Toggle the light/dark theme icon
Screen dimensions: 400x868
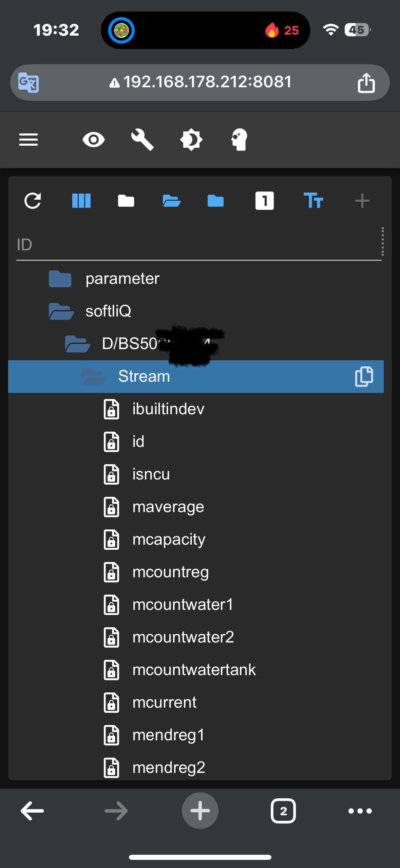191,140
